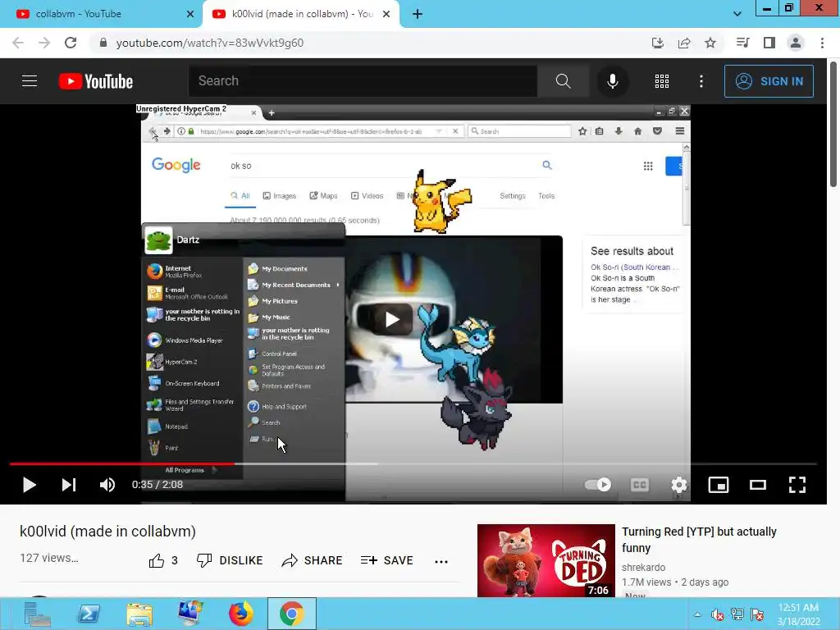Open a new Chrome tab

tap(418, 14)
